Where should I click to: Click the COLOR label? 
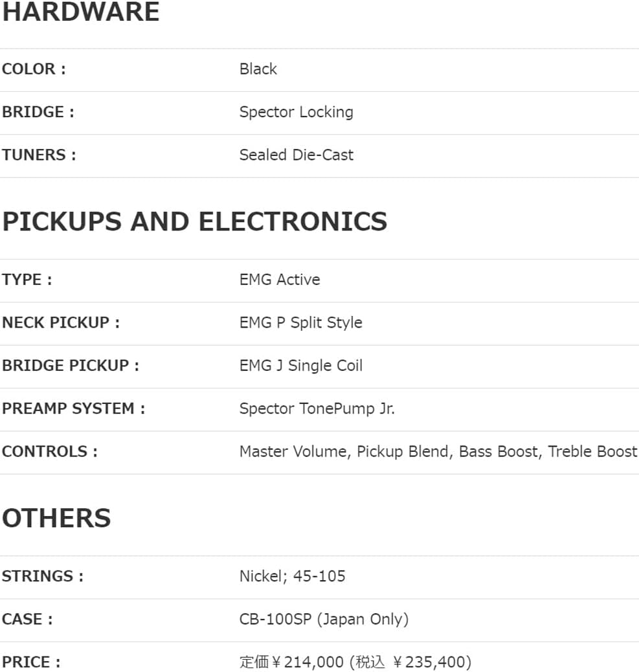tap(34, 69)
